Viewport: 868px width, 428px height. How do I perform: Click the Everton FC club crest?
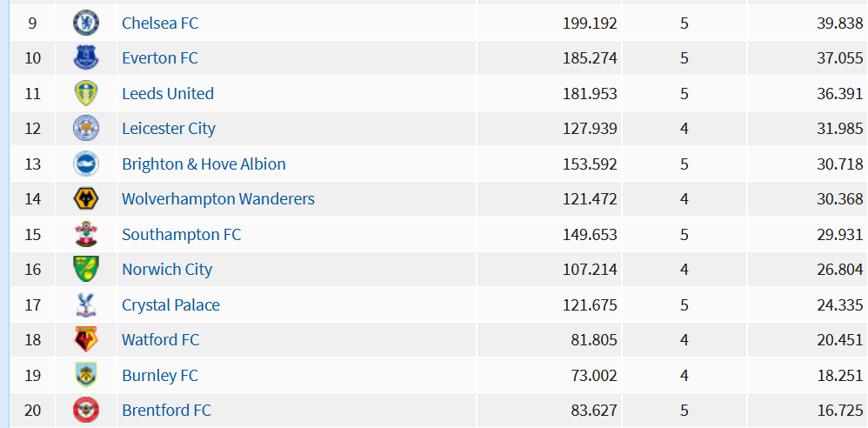pos(86,58)
